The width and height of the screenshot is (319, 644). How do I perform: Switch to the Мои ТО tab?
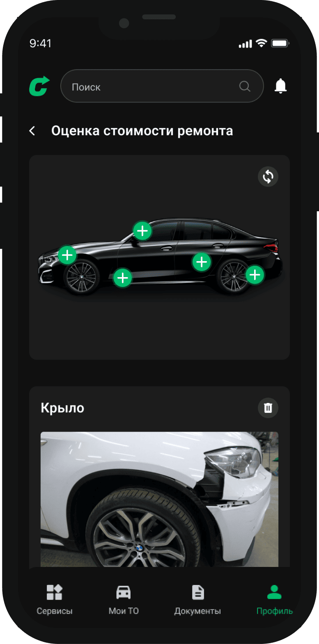point(124,599)
